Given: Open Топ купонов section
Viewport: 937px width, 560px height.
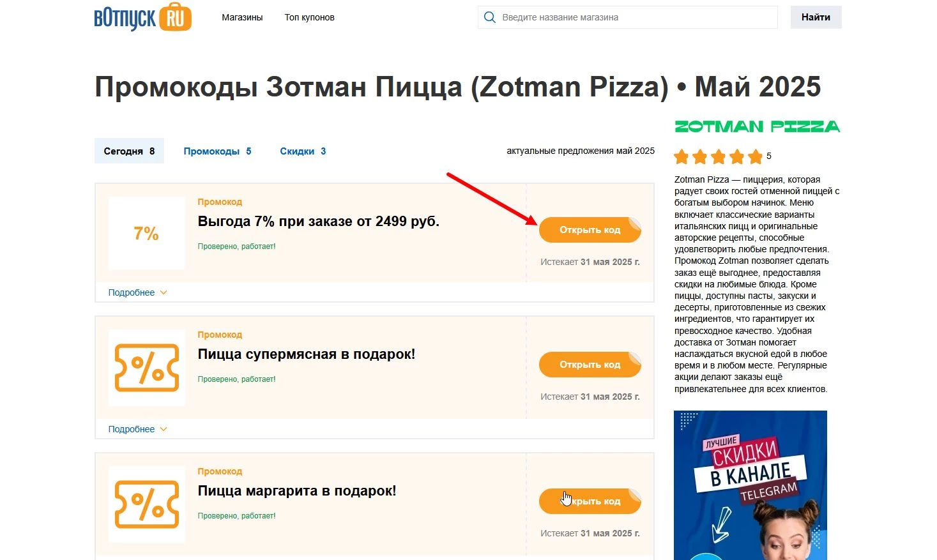Looking at the screenshot, I should [x=309, y=17].
